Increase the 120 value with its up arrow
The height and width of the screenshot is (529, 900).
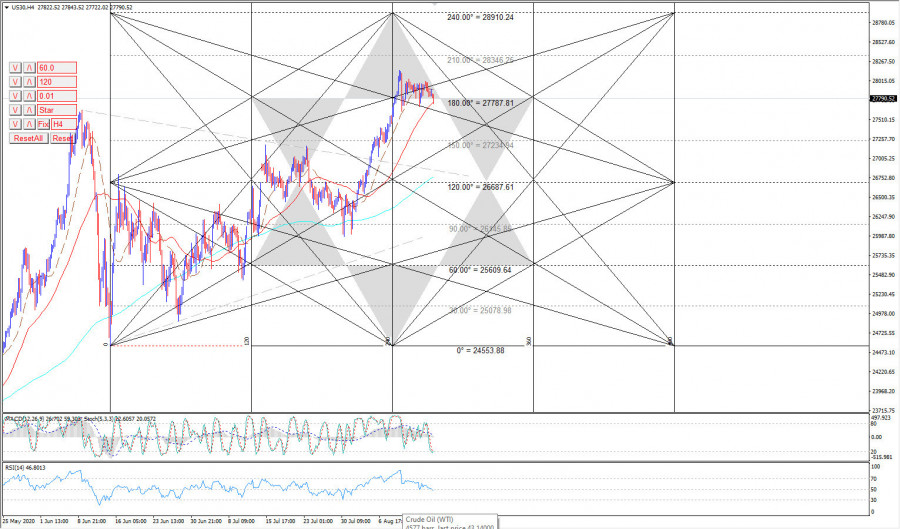30,81
